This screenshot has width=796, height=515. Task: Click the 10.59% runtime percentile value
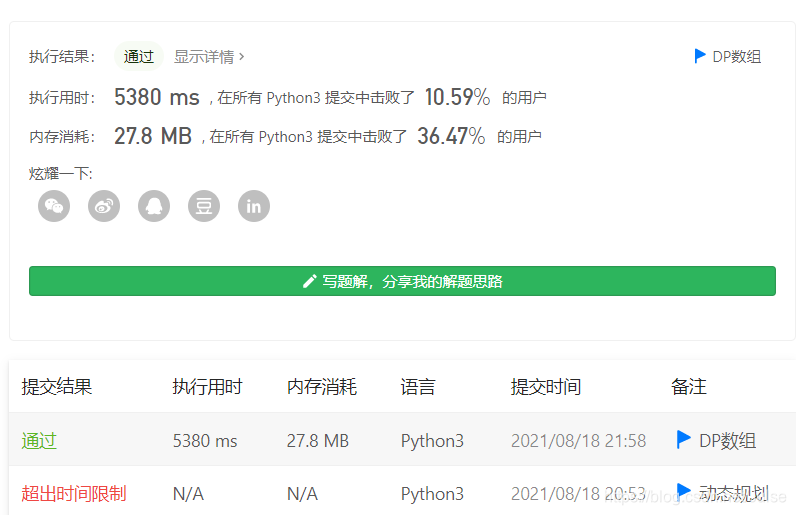[x=457, y=96]
